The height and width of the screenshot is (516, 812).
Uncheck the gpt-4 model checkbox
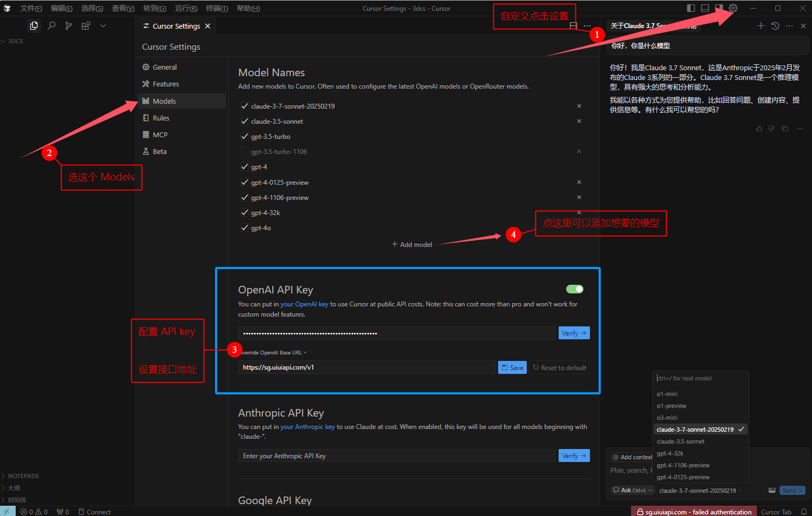coord(245,166)
